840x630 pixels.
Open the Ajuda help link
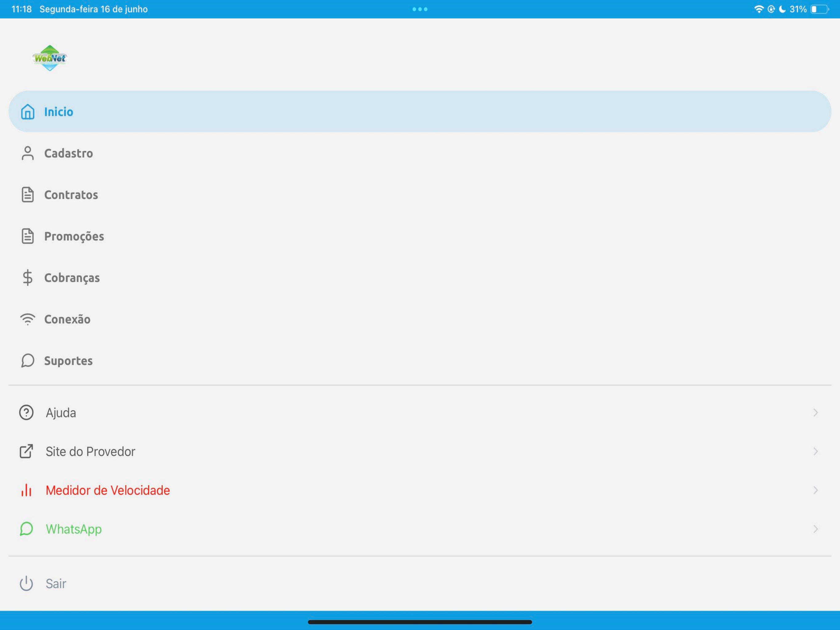(420, 412)
